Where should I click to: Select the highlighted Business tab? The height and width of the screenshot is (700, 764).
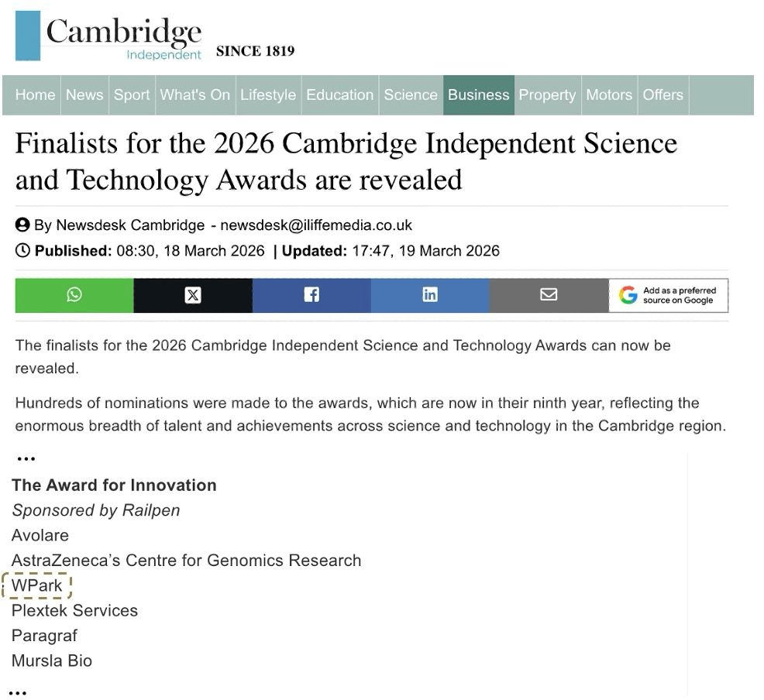pyautogui.click(x=479, y=95)
